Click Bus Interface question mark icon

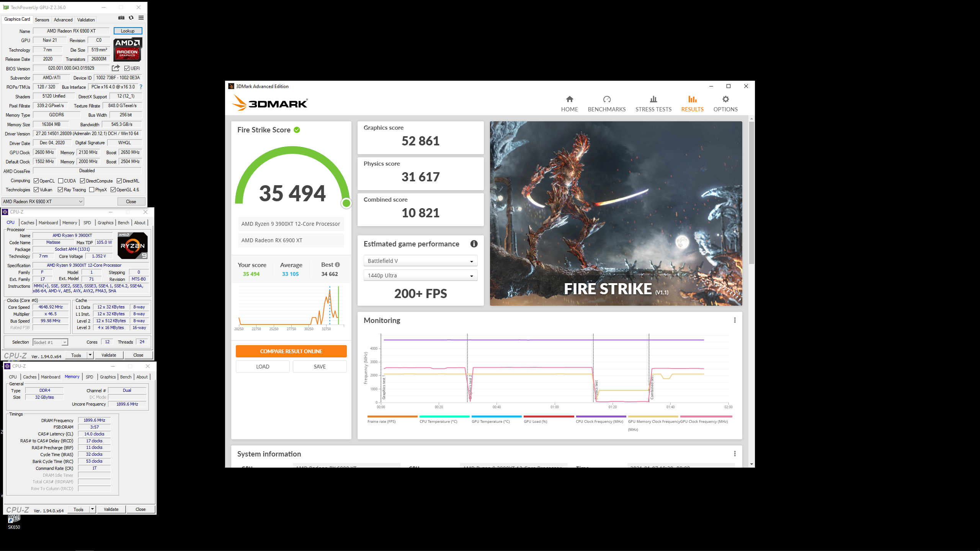(141, 87)
